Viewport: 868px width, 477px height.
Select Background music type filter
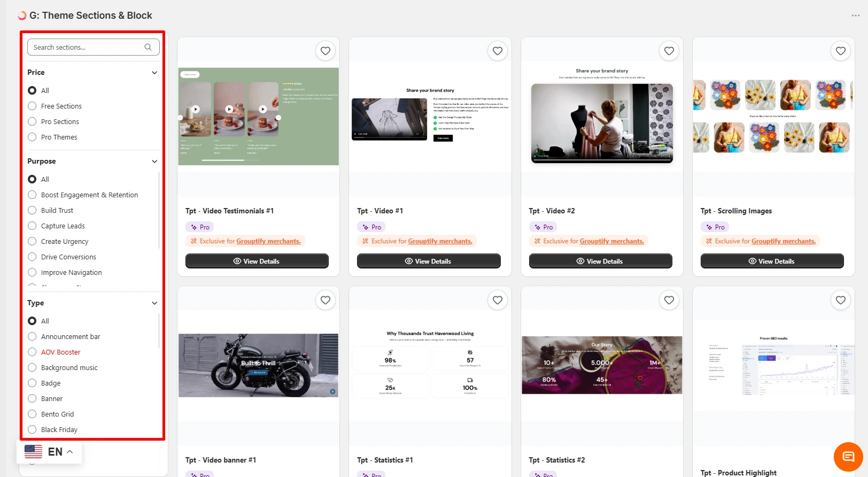tap(32, 367)
